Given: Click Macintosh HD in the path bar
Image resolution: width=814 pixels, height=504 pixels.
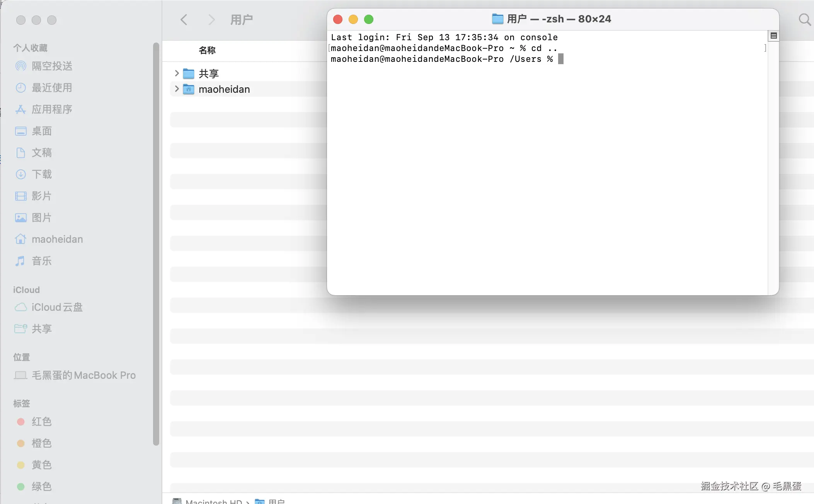Looking at the screenshot, I should (213, 501).
